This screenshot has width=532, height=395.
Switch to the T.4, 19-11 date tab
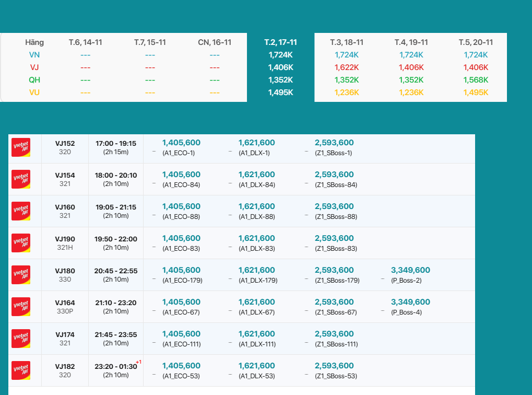tap(411, 42)
